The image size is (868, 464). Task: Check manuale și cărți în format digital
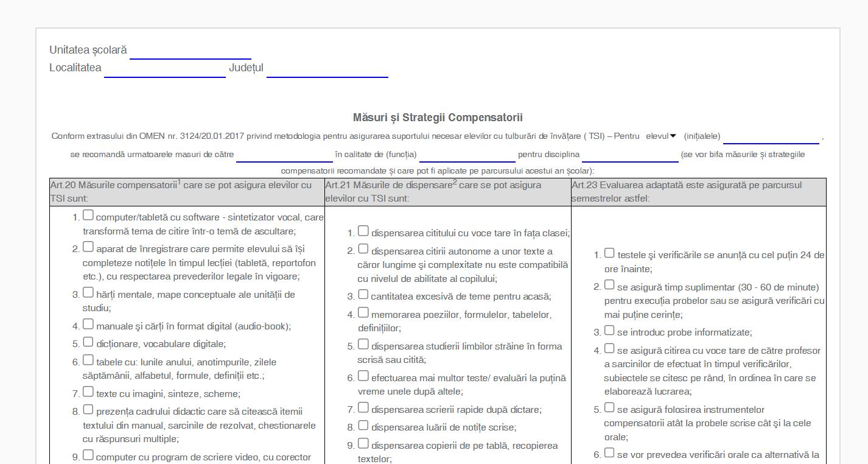[x=88, y=323]
